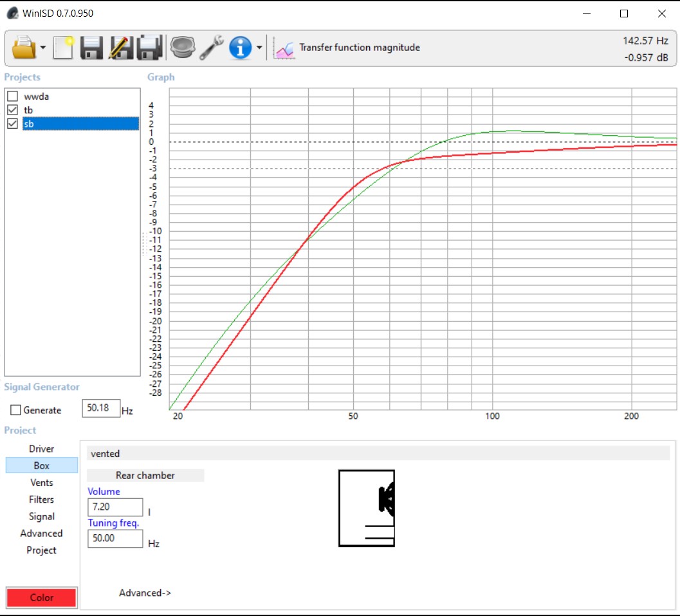Open the driver database speaker icon

[183, 47]
